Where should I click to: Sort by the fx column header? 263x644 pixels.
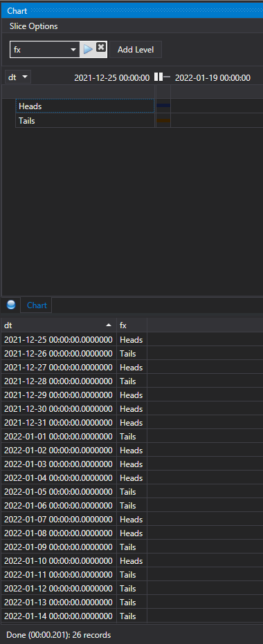[x=131, y=325]
